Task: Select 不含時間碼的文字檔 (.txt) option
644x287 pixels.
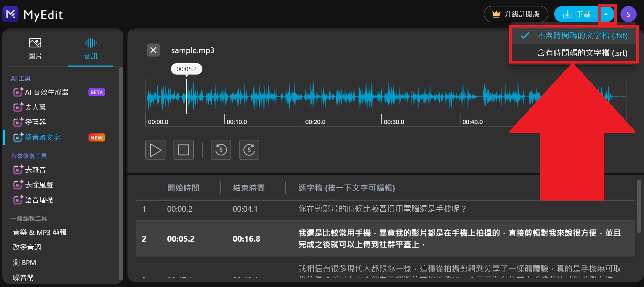Action: point(574,36)
